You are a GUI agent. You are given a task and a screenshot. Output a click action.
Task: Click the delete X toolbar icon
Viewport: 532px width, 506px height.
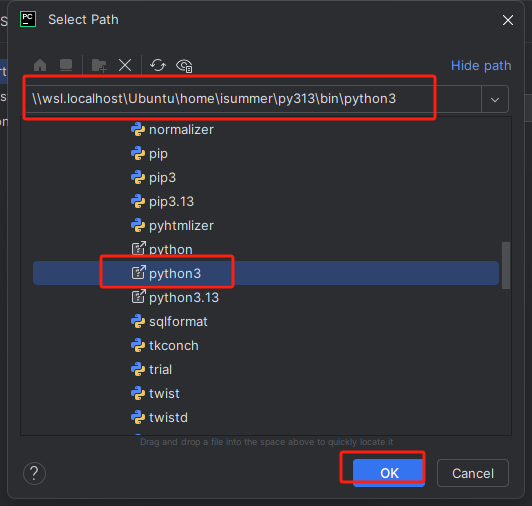(x=125, y=65)
